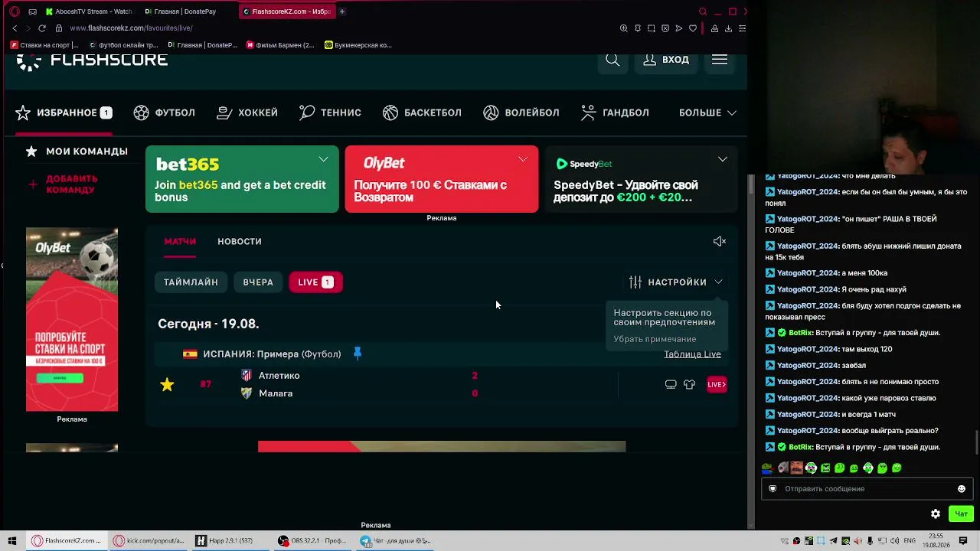
Task: Switch to the Telegram chat taskbar window
Action: [x=395, y=541]
